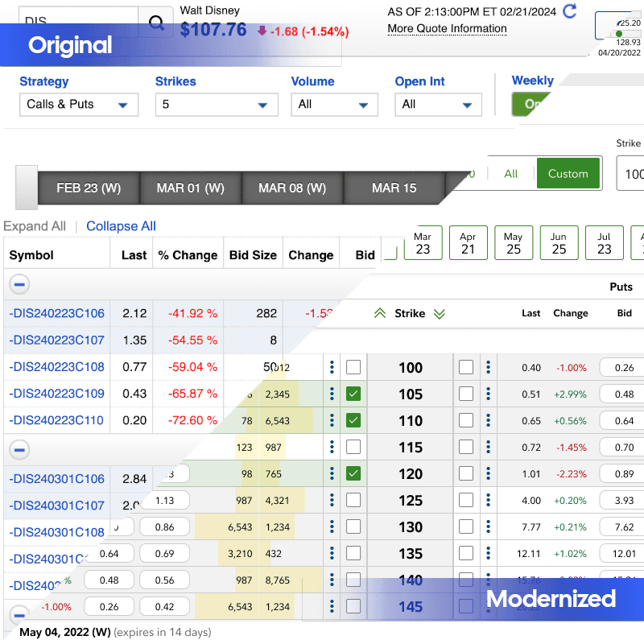Screen dimensions: 644x644
Task: Click the strike sort-up double chevron
Action: coord(380,313)
